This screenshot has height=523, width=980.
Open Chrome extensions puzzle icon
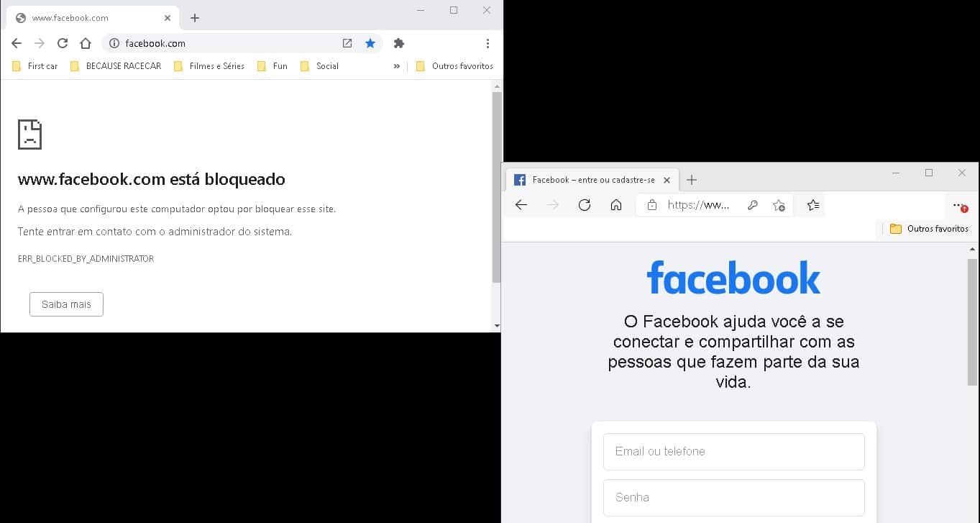point(399,43)
